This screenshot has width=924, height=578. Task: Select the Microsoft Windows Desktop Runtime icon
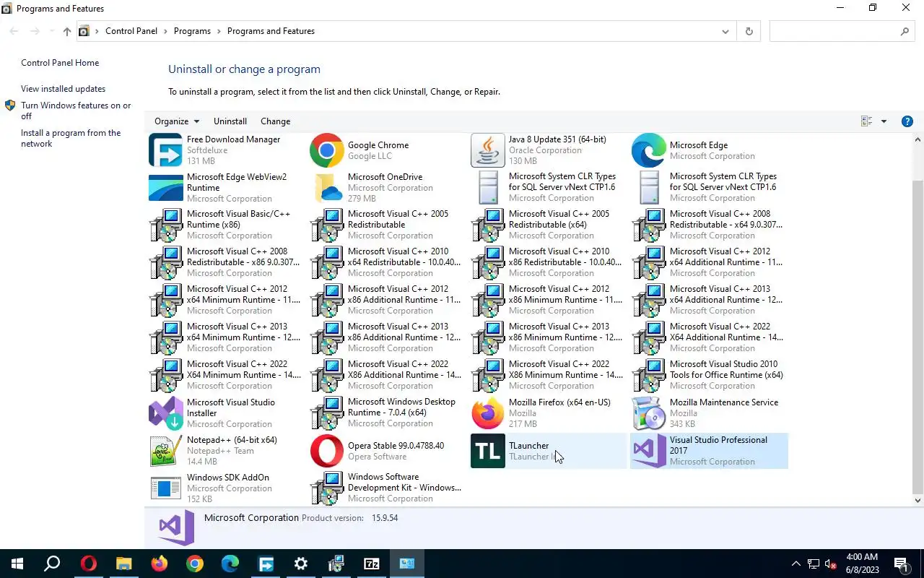click(x=326, y=413)
